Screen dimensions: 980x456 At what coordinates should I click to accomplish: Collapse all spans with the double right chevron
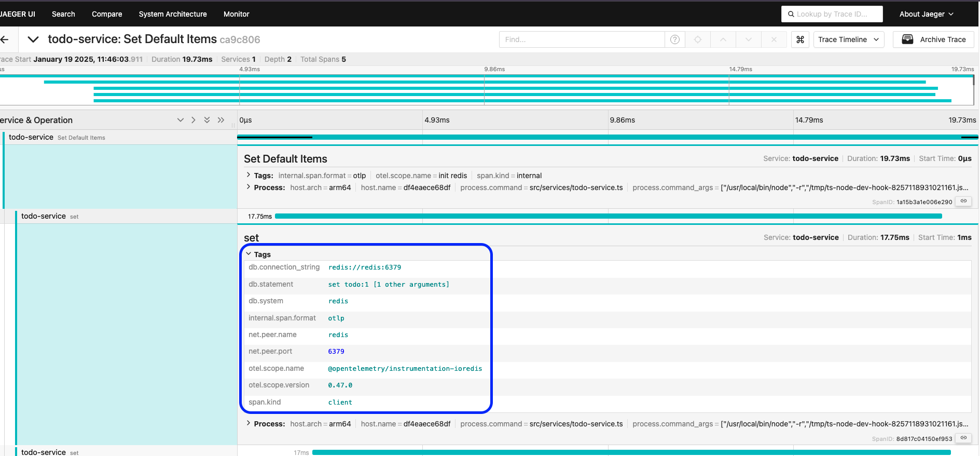tap(221, 120)
